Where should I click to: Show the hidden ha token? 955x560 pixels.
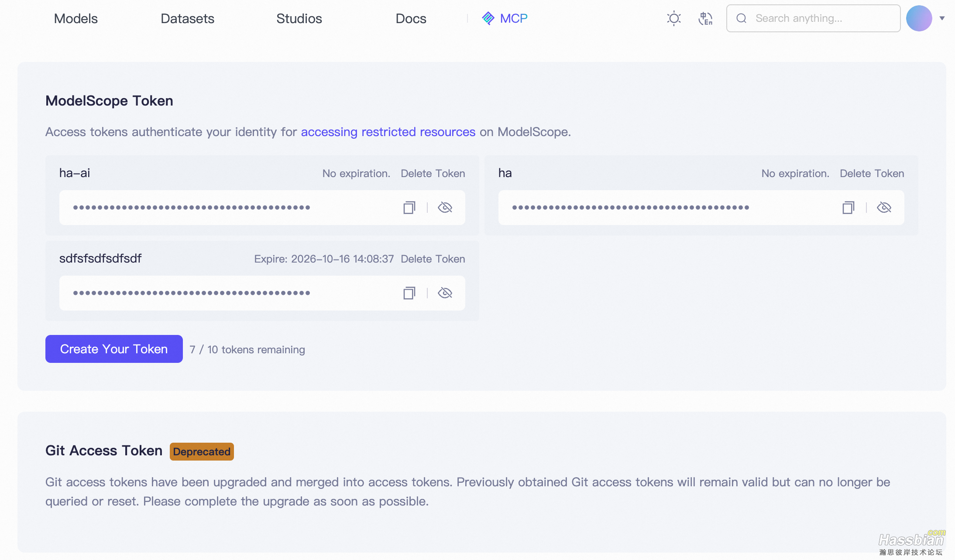[x=884, y=208]
